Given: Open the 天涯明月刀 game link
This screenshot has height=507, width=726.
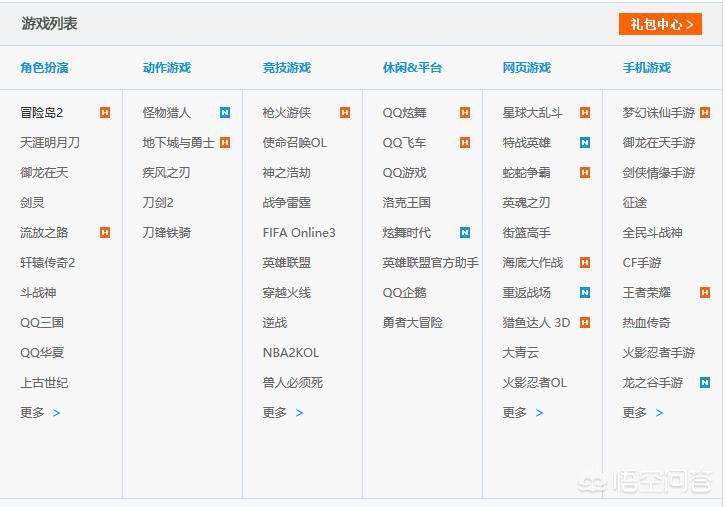Looking at the screenshot, I should pyautogui.click(x=50, y=143).
